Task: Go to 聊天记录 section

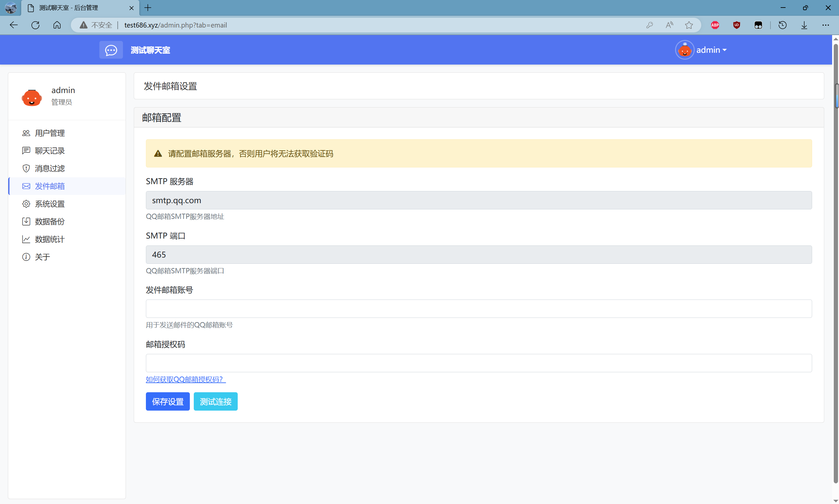Action: pos(50,151)
